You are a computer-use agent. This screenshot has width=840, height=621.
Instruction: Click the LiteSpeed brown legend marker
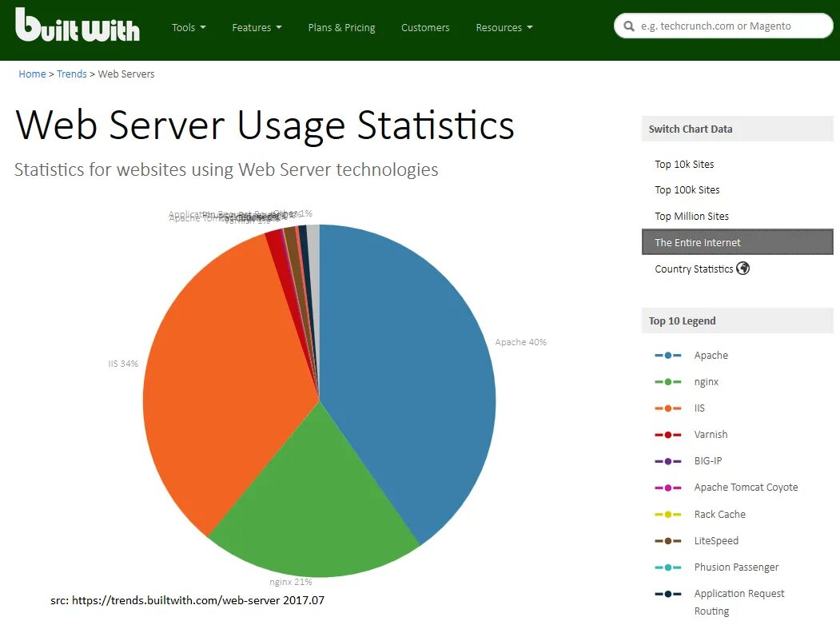click(x=667, y=540)
